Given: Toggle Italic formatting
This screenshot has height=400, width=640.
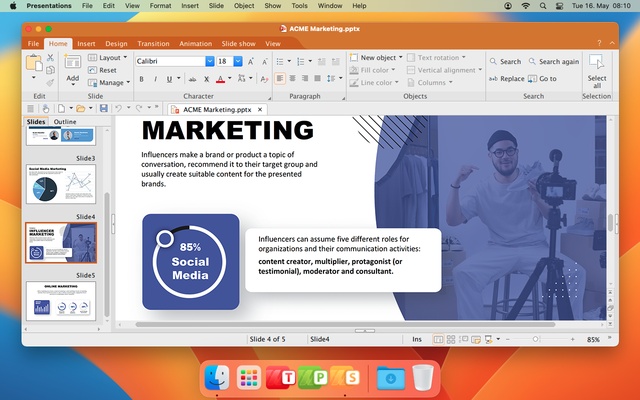Looking at the screenshot, I should pyautogui.click(x=155, y=79).
